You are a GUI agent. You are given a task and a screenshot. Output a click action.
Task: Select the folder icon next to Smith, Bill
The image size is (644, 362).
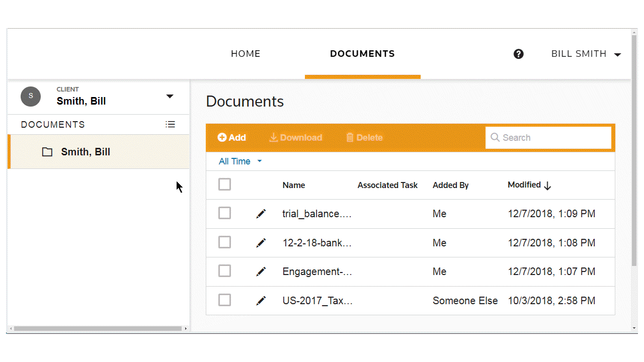coord(47,151)
